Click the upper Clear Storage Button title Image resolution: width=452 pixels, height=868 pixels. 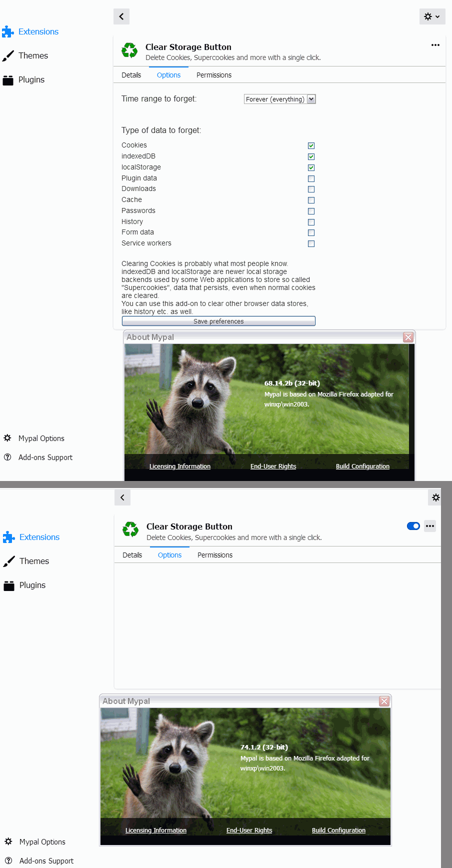click(188, 47)
